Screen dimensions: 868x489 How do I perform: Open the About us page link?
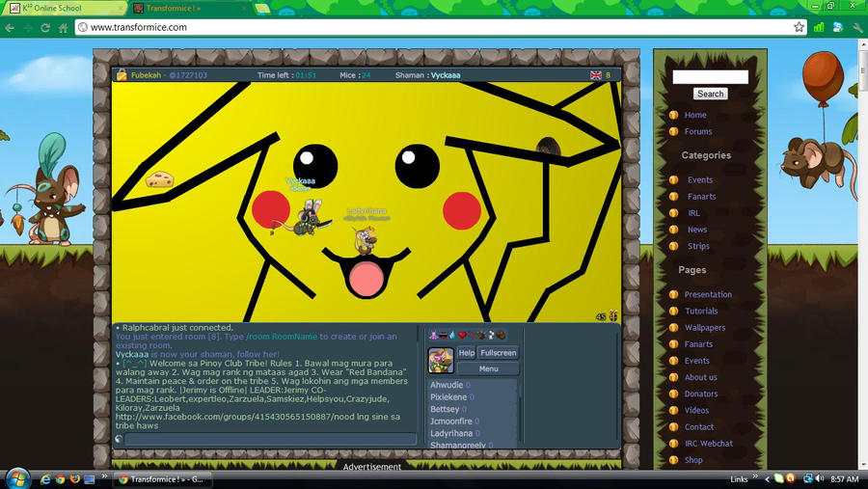pyautogui.click(x=700, y=377)
